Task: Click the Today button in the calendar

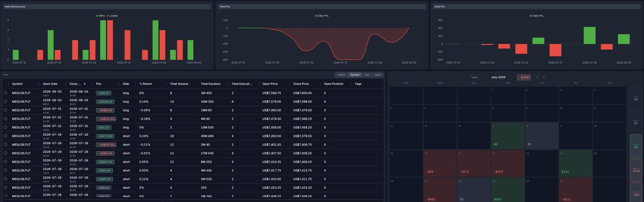Action: (x=474, y=77)
